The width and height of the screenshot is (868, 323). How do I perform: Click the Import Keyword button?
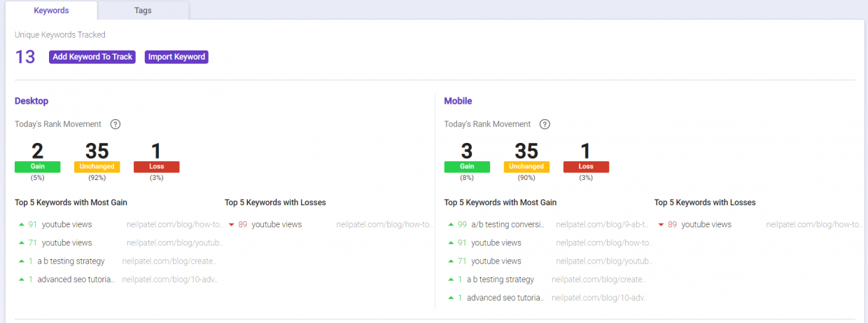coord(176,57)
